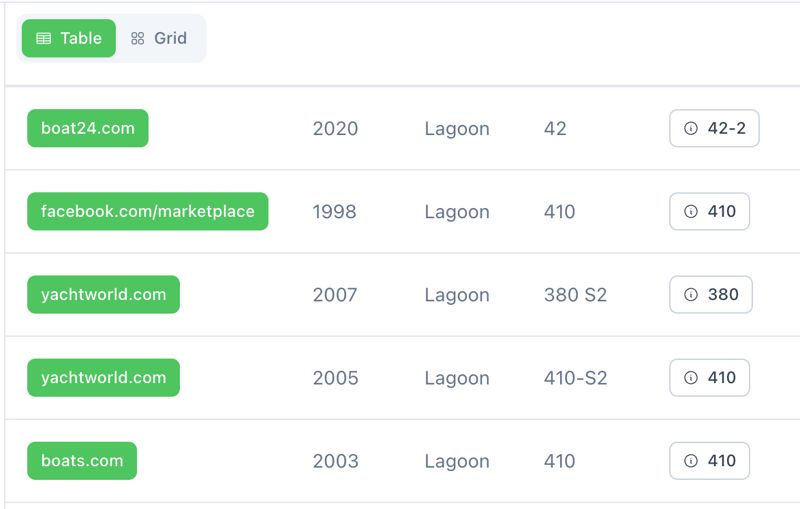Open yachtworld.com link for 2005 Lagoon

click(103, 377)
